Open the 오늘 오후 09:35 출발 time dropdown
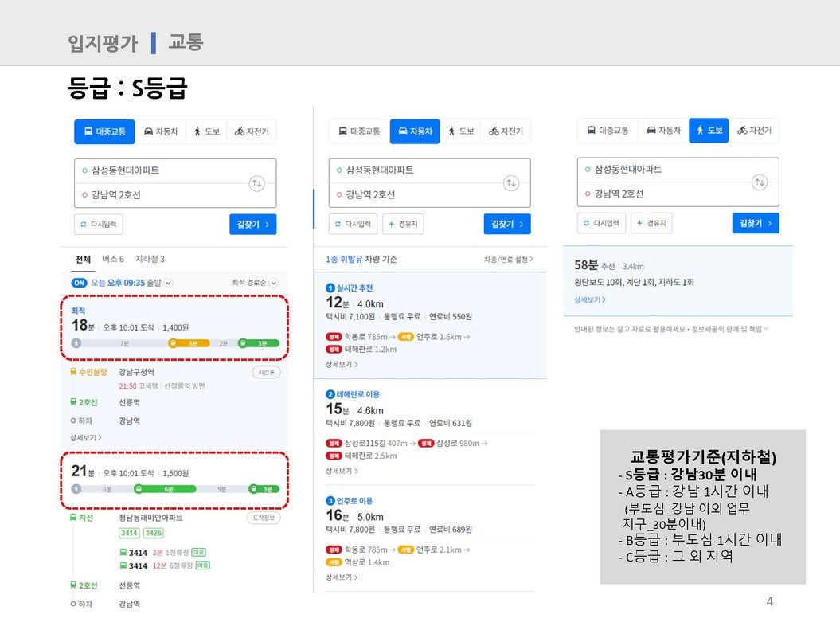Viewport: 840px width, 630px height. click(168, 283)
